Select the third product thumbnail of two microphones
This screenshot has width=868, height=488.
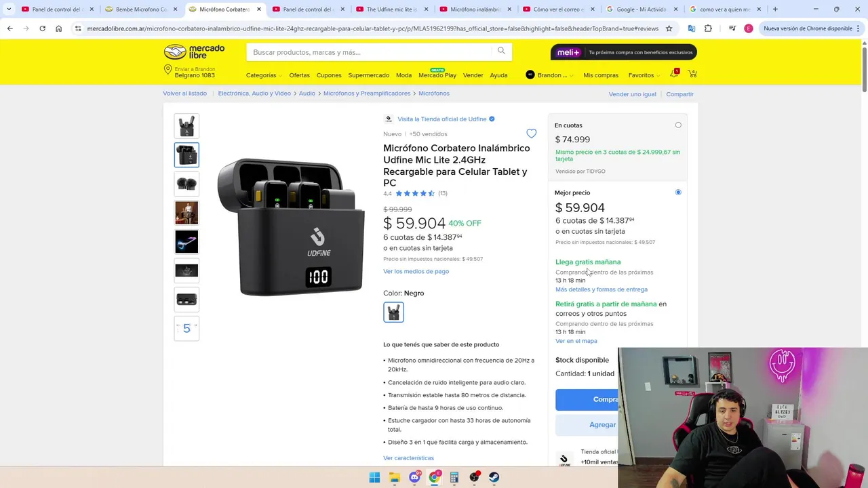pyautogui.click(x=186, y=184)
